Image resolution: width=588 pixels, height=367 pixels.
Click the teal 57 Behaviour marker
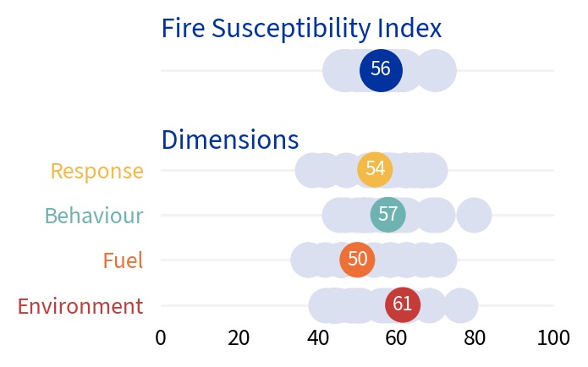point(387,214)
